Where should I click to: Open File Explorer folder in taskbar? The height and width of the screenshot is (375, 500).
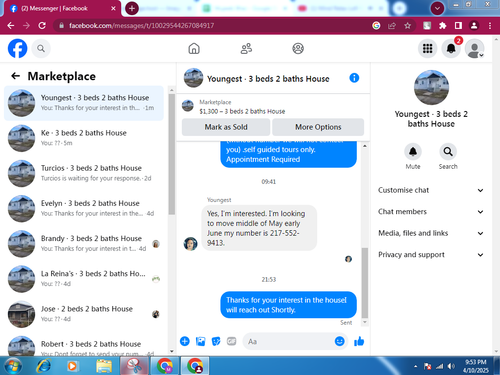(x=104, y=366)
